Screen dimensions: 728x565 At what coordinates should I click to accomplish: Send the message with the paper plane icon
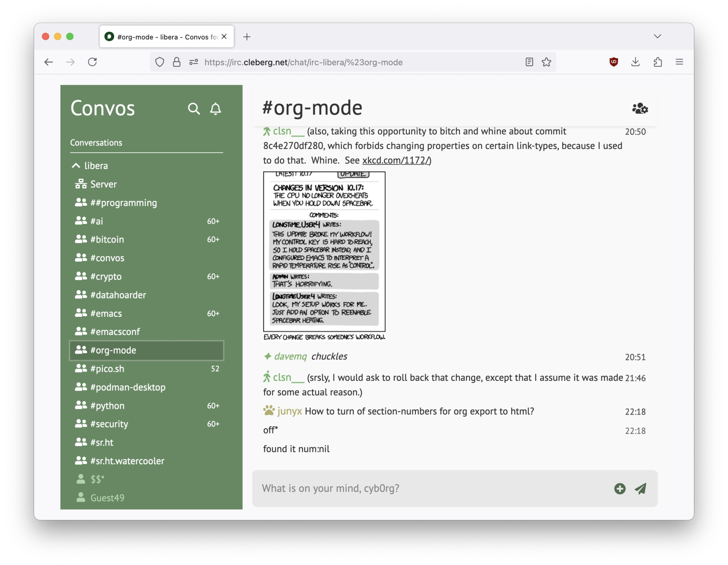click(x=640, y=489)
